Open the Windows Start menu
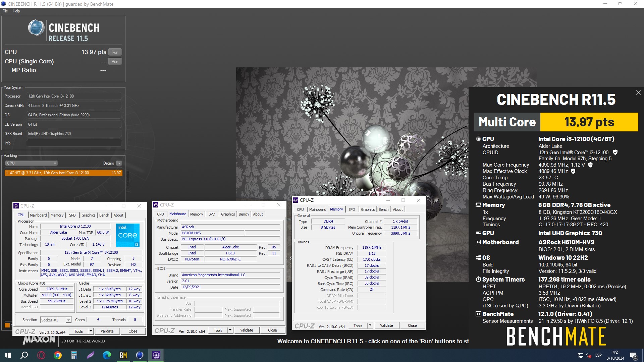Screen dimensions: 644x362 [8, 355]
